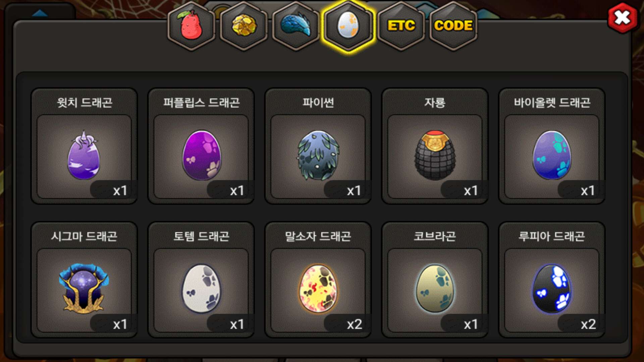The height and width of the screenshot is (362, 644).
Task: Close the inventory with red X
Action: tap(622, 18)
